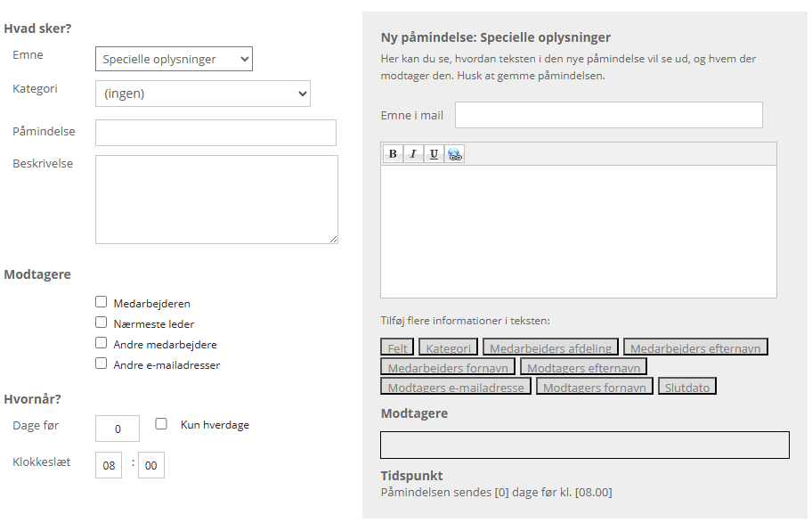Check the Nærmeste leder checkbox
Viewport: 812px width, 523px height.
tap(101, 323)
